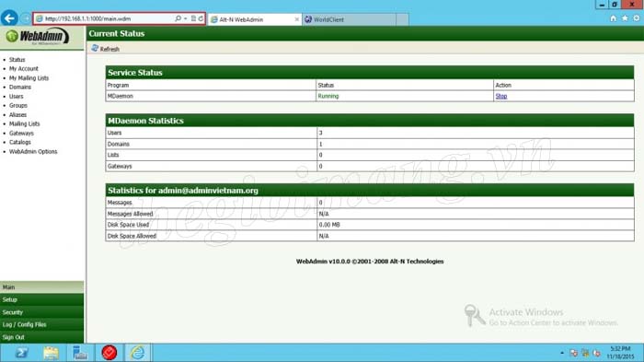Screen dimensions: 644x362
Task: Open Mailing Lists in the sidebar
Action: tap(24, 123)
